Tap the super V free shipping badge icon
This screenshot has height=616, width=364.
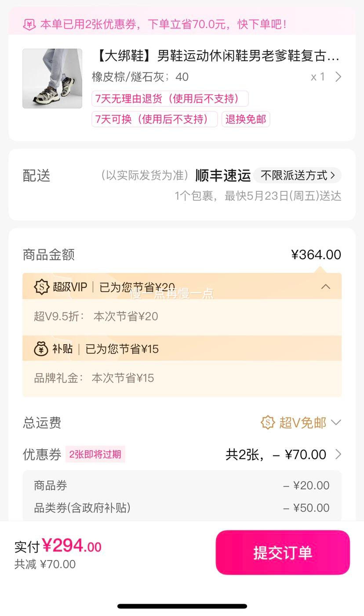tap(268, 423)
